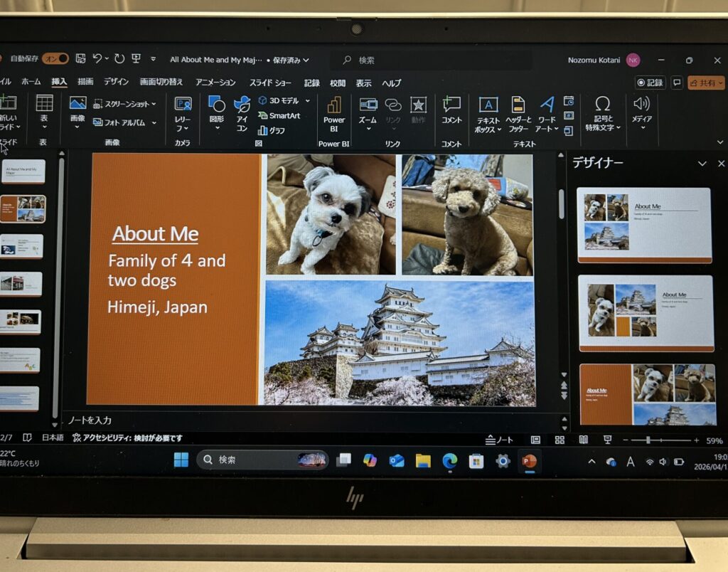Open the スクリーンショット dropdown

[x=154, y=104]
